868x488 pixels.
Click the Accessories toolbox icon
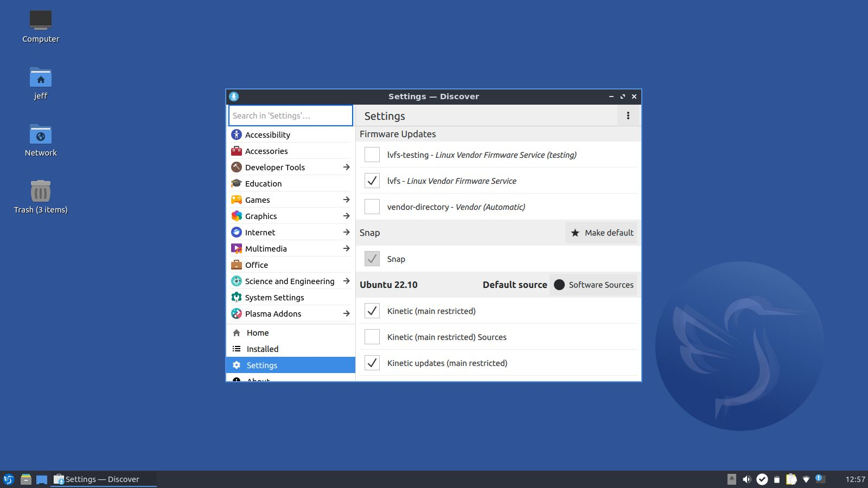(x=237, y=151)
